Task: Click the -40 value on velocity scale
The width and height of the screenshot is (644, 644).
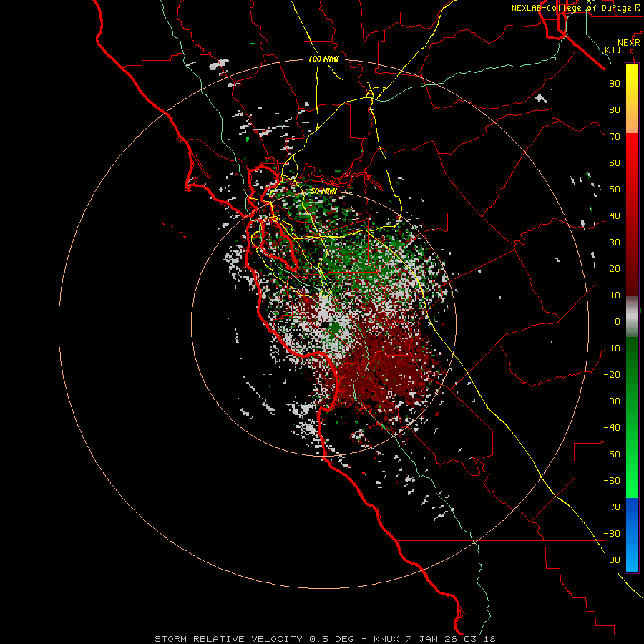Action: (x=612, y=428)
